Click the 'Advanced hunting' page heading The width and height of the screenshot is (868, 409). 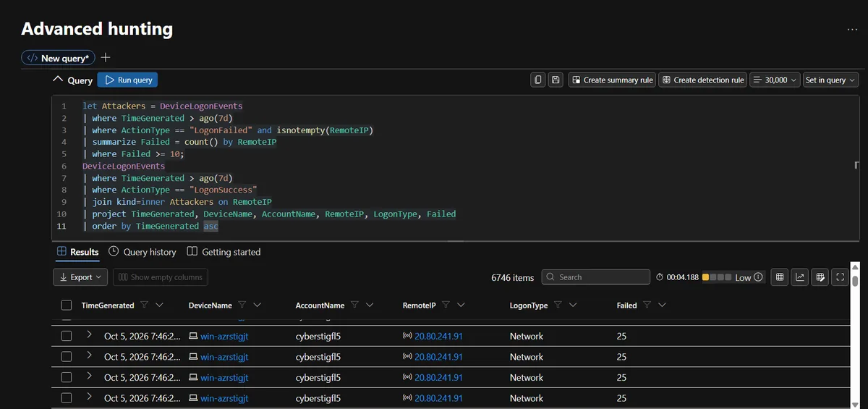pos(97,29)
